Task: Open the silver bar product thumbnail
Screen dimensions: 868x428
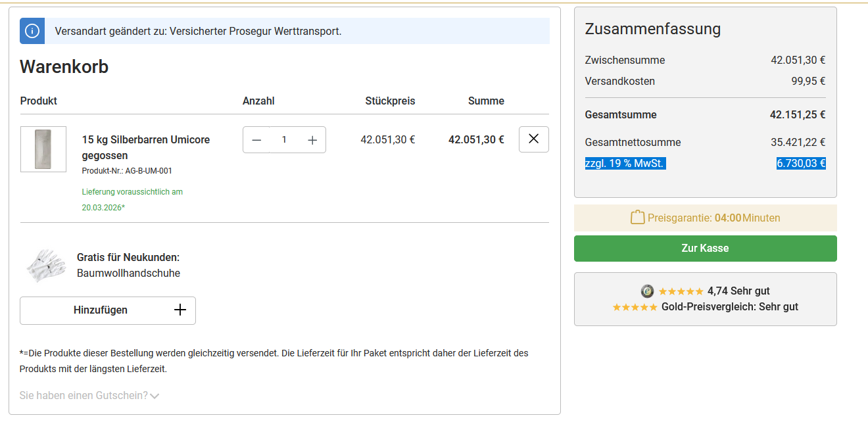Action: [43, 149]
